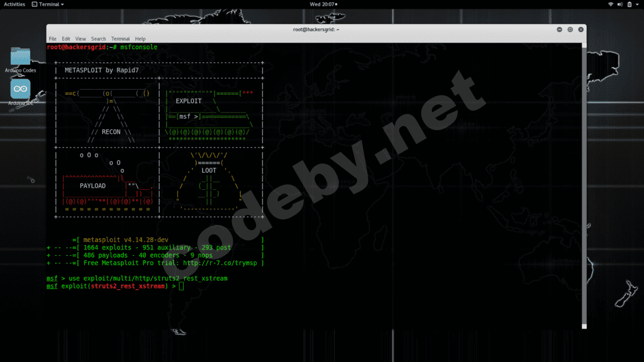644x362 pixels.
Task: Open the File menu
Action: (53, 39)
